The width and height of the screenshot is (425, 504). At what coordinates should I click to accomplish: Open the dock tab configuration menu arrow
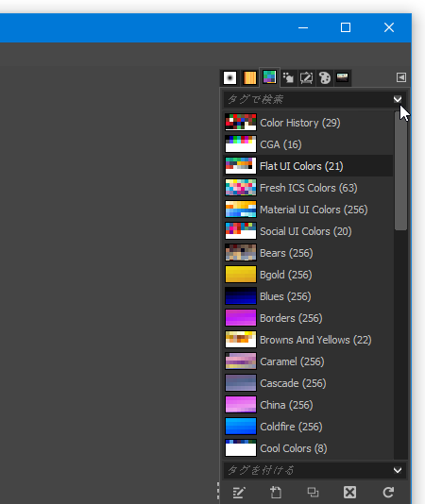(x=401, y=77)
